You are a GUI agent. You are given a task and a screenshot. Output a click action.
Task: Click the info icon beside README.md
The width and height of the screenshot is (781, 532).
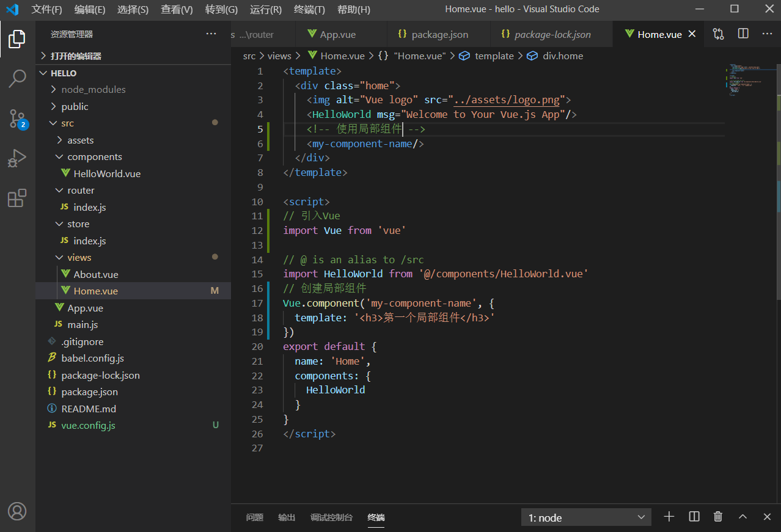52,409
